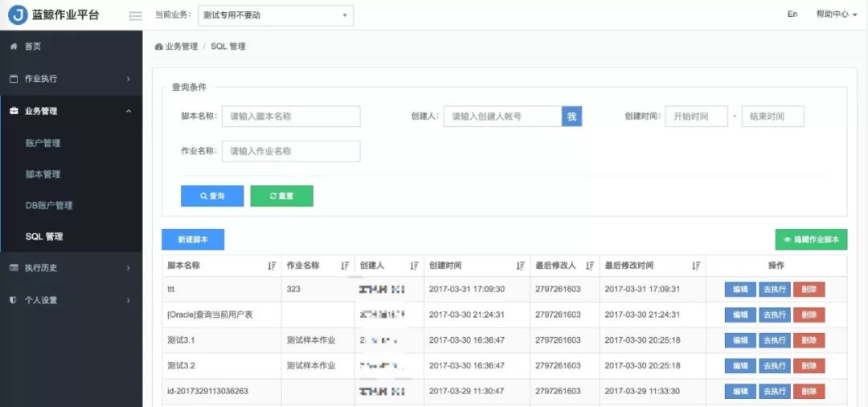Image resolution: width=868 pixels, height=407 pixels.
Task: Toggle the 隐藏作业脚本 eye button
Action: pos(811,240)
